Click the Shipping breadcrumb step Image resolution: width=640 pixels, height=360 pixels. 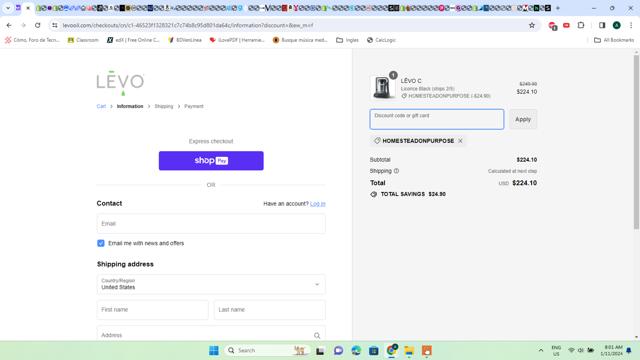click(x=164, y=106)
